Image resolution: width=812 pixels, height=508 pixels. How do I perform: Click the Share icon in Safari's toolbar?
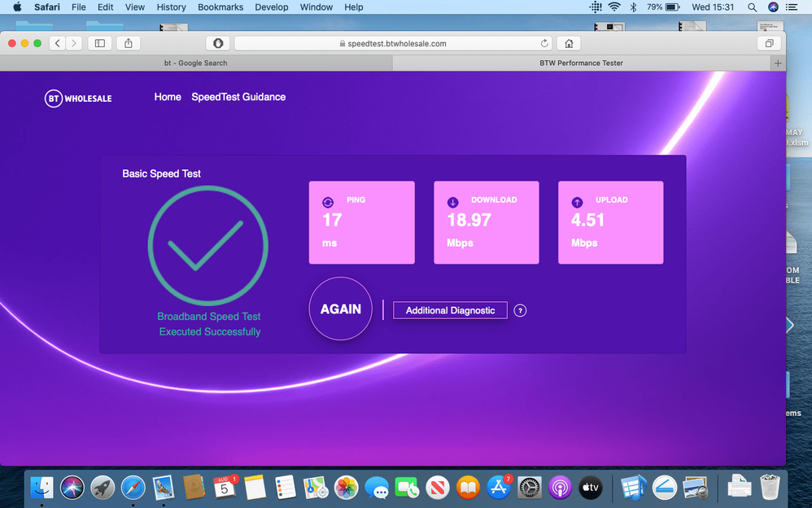point(128,43)
